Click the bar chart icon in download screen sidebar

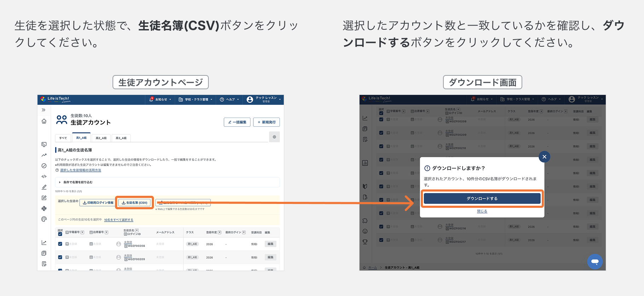[x=365, y=163]
